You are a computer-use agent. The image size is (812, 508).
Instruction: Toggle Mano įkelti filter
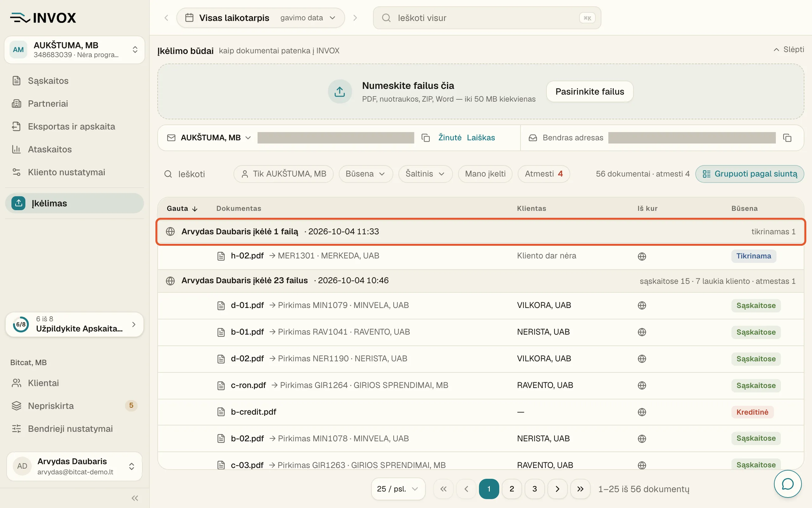tap(485, 174)
